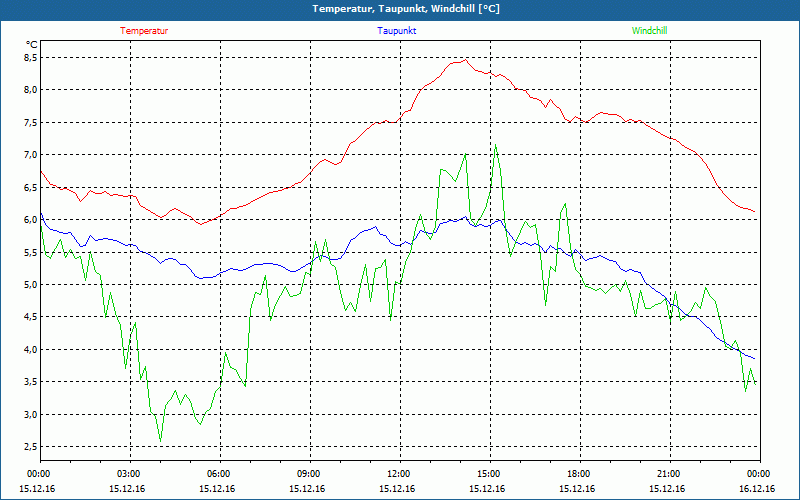This screenshot has width=800, height=500.
Task: Click the 09:00 time axis label
Action: 309,473
